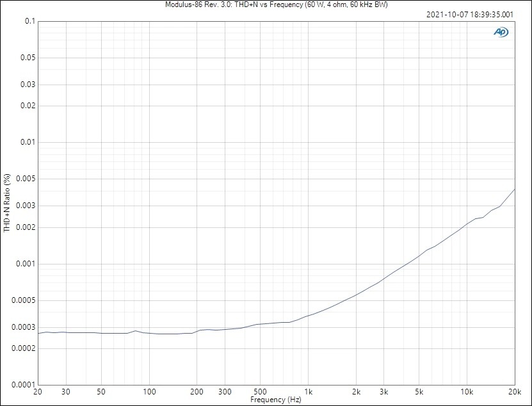This screenshot has height=406, width=532.
Task: Click the 'THD+N Ratio (%)' axis label
Action: click(7, 203)
